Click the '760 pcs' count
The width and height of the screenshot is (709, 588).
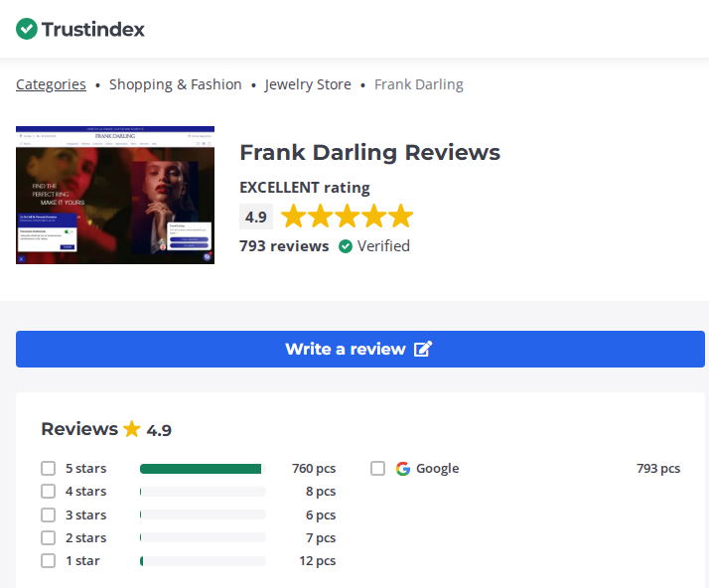[x=314, y=469]
